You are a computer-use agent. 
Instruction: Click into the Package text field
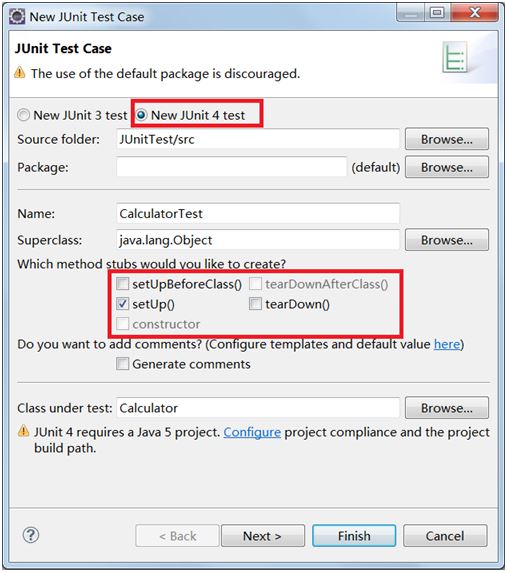(231, 167)
